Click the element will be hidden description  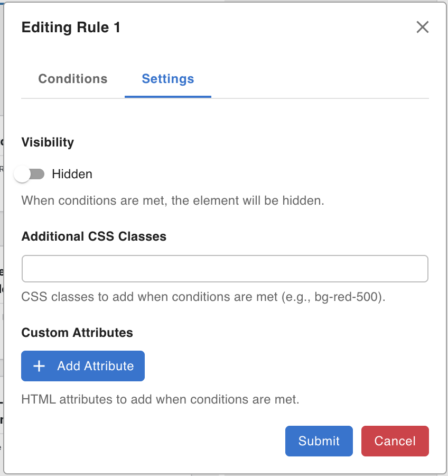[172, 201]
